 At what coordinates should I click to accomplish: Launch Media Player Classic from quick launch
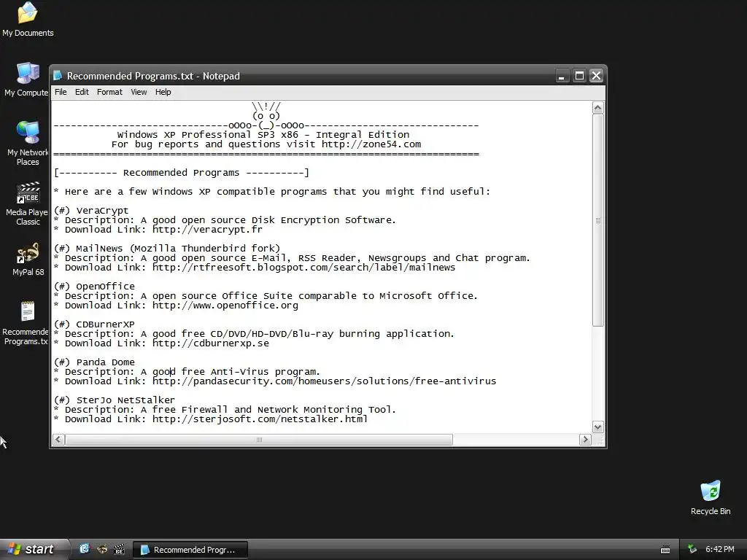tap(119, 549)
